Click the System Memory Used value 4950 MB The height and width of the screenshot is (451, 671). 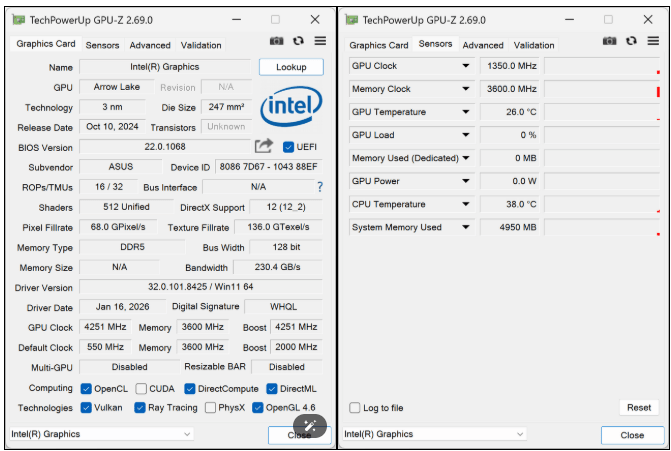click(511, 228)
